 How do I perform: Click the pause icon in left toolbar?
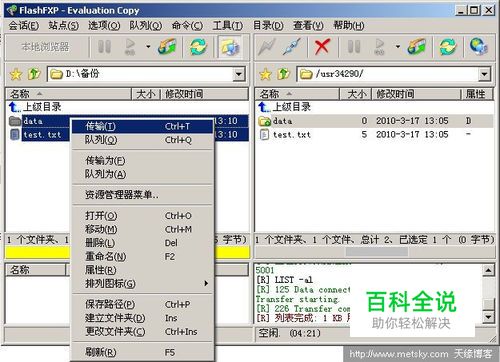point(104,46)
